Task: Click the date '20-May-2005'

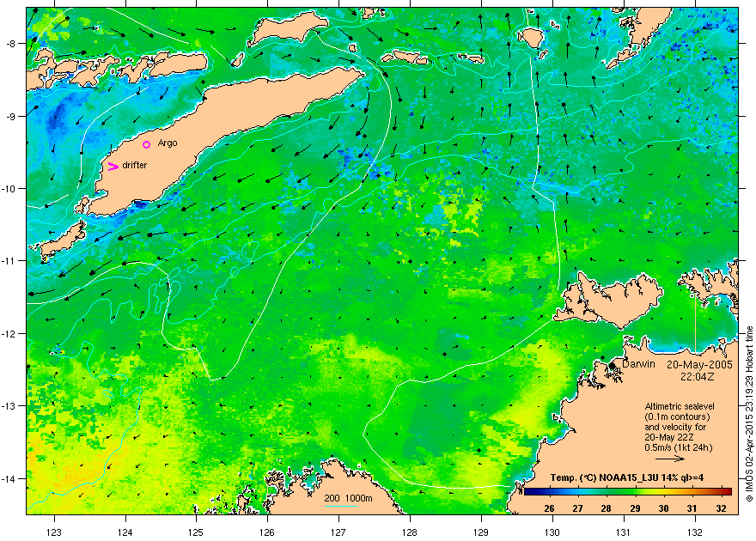Action: (x=699, y=365)
